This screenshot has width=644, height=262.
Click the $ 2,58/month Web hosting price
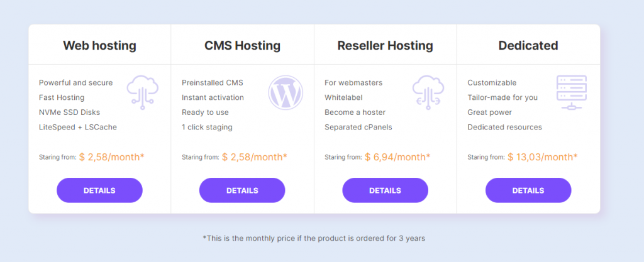click(x=112, y=156)
